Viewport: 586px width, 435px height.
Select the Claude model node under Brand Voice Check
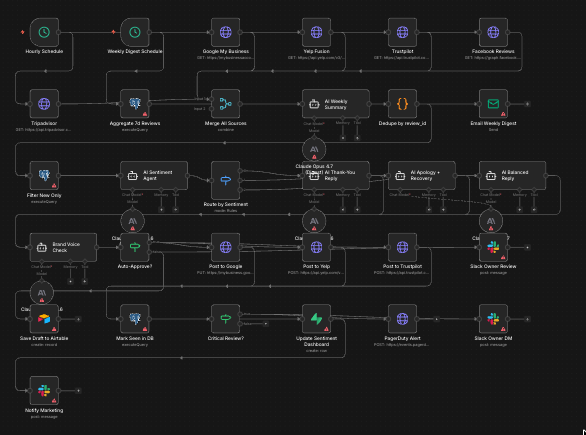click(x=41, y=293)
